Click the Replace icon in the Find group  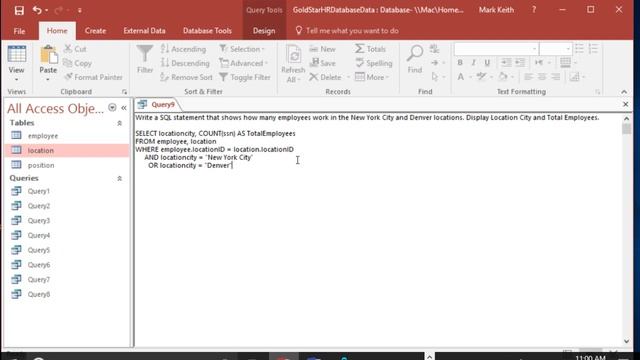(435, 49)
